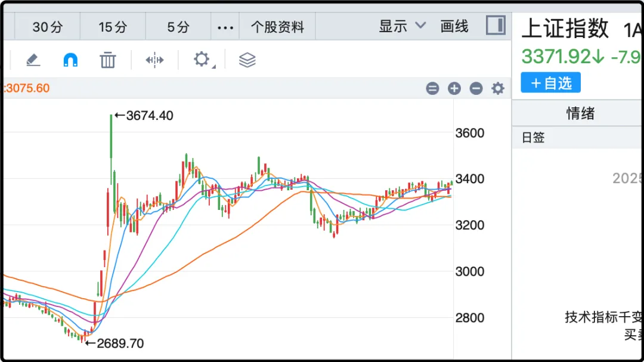Toggle the magnet snap tool

[70, 60]
